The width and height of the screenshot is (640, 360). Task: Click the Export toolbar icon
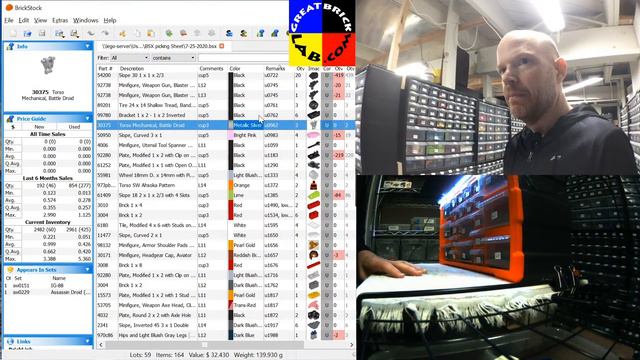pyautogui.click(x=74, y=33)
